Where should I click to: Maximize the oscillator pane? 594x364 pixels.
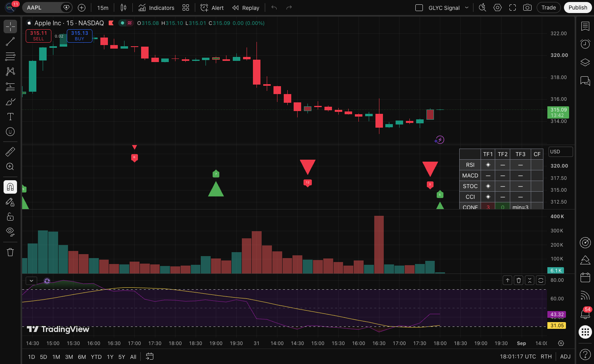pos(541,280)
